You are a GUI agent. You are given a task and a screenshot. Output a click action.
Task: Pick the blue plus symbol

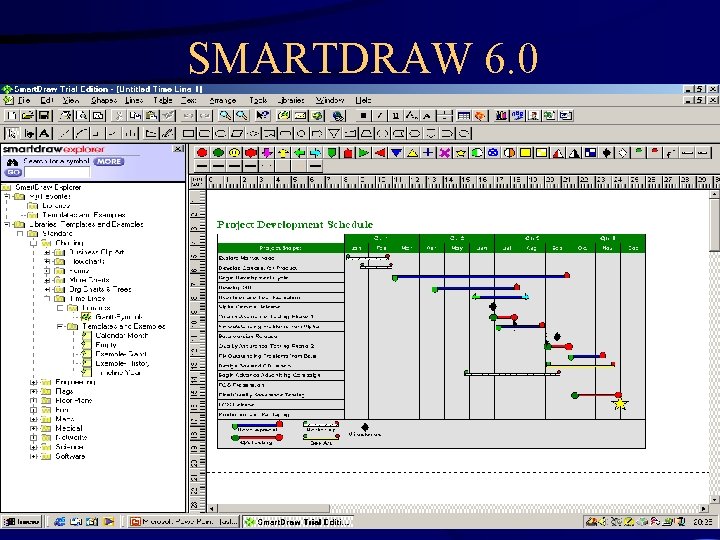pos(428,152)
